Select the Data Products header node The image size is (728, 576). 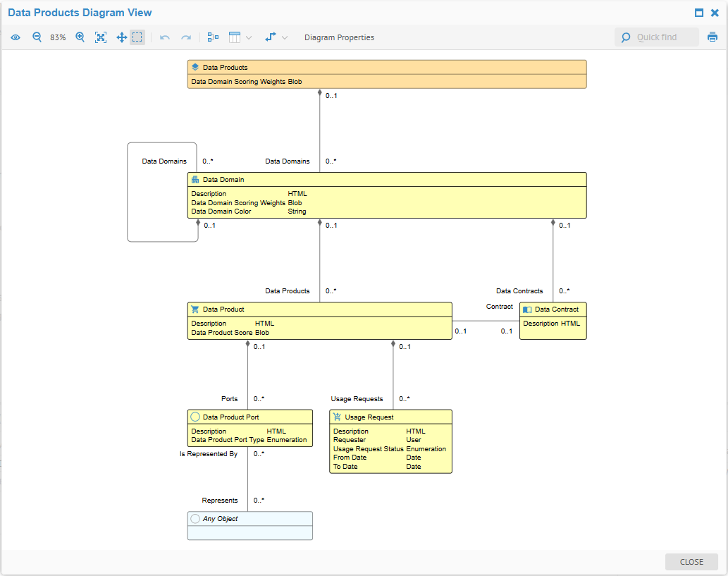coord(225,68)
